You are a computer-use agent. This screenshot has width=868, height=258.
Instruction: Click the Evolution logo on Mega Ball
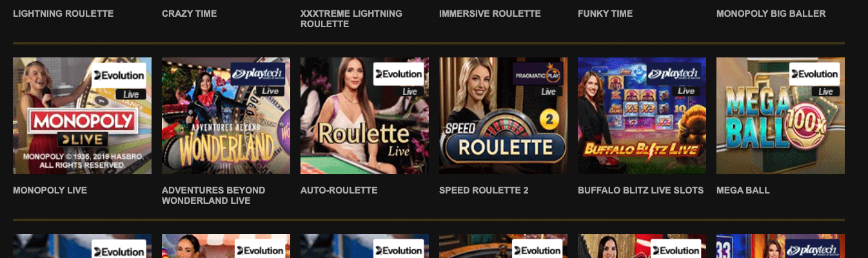coord(814,74)
